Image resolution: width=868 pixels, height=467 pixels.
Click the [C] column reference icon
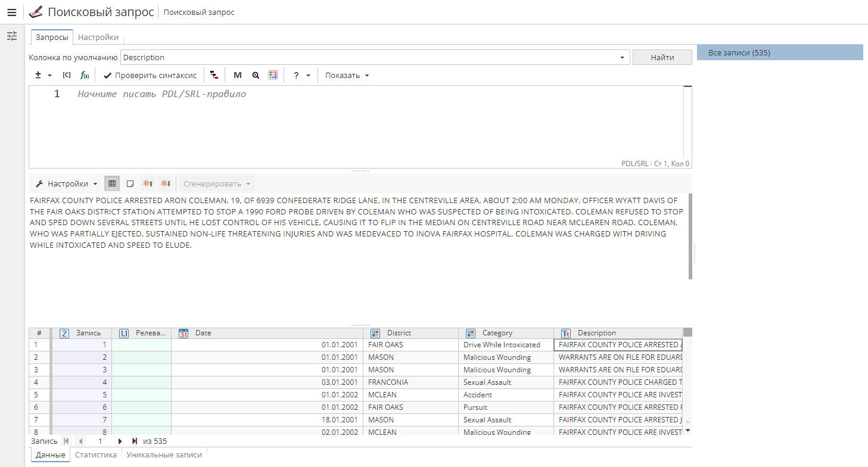67,75
